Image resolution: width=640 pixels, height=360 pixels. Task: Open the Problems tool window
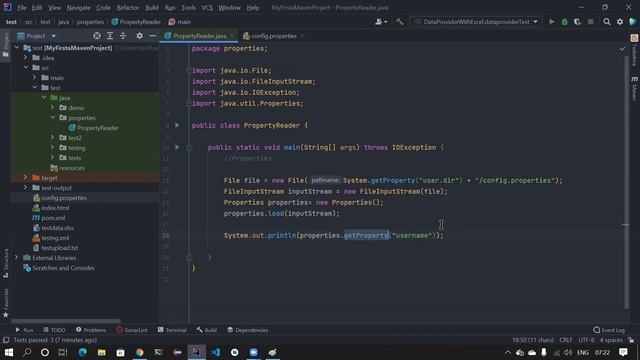tap(91, 330)
